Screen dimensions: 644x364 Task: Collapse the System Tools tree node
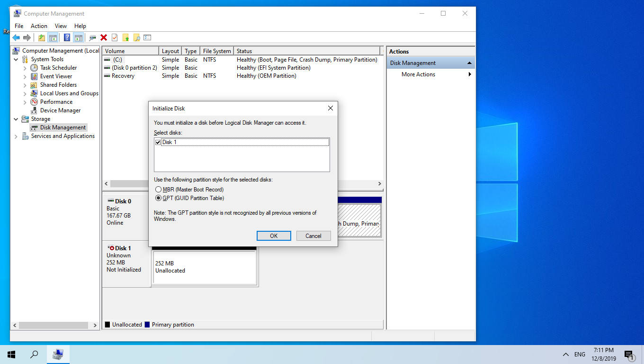pos(16,59)
